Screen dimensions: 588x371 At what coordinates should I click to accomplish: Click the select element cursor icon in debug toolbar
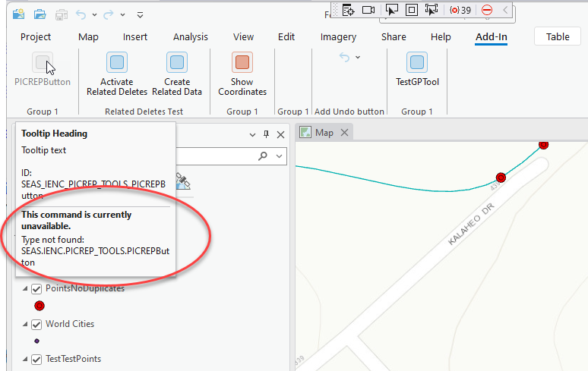coord(391,10)
